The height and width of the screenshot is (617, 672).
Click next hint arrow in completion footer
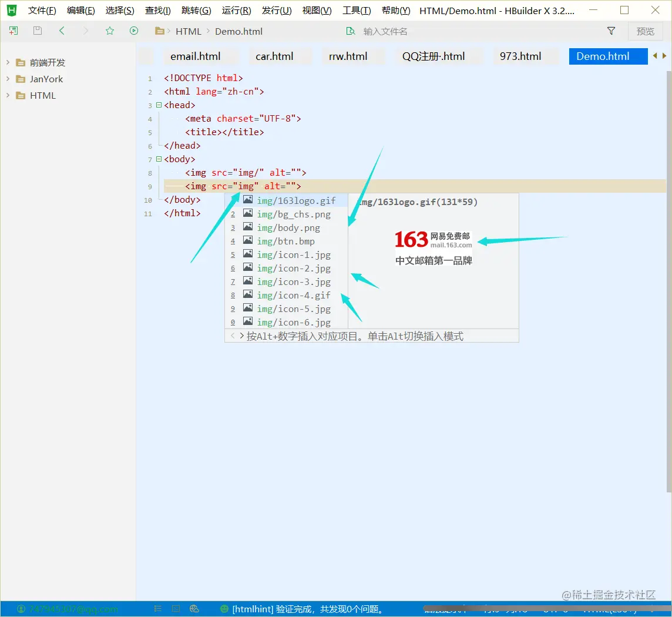tap(241, 336)
